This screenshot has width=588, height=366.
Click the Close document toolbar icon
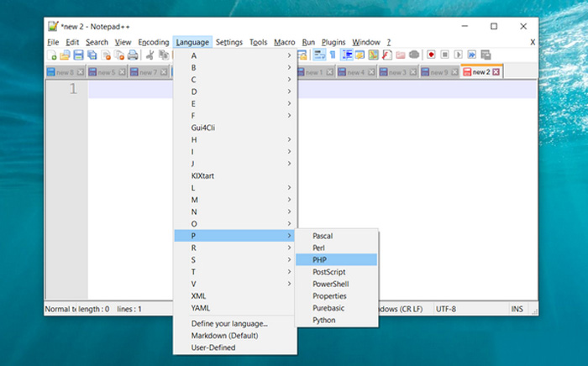tap(106, 55)
